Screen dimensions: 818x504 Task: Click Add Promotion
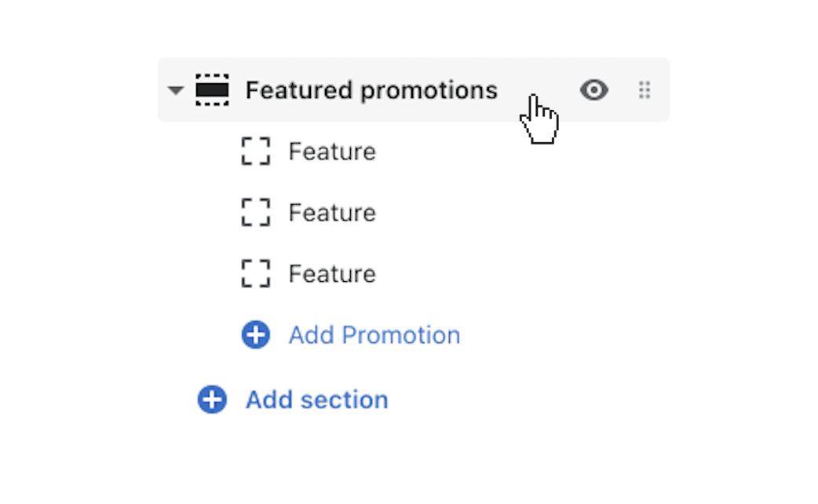pos(374,334)
